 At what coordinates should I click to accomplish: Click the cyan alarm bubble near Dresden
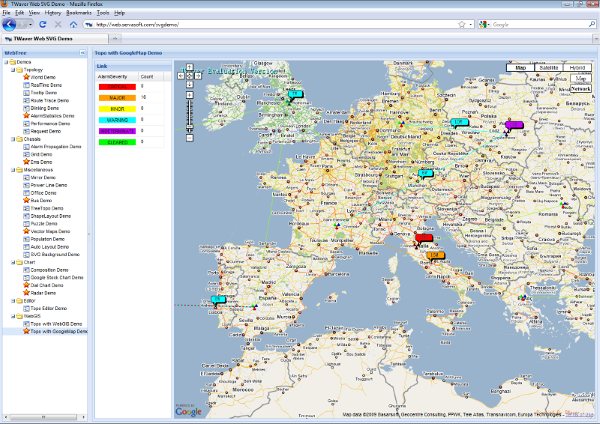click(459, 122)
